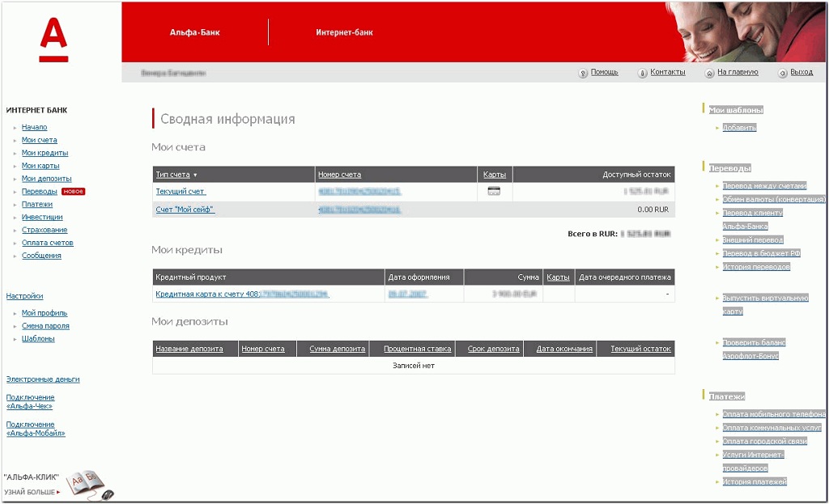
Task: Click the home icon beside На главную
Action: [x=709, y=73]
